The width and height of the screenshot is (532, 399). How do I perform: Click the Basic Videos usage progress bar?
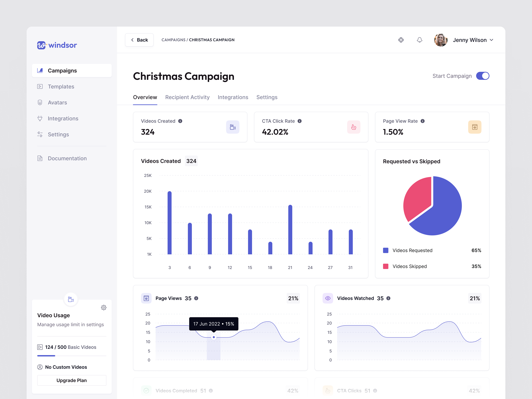coord(71,356)
